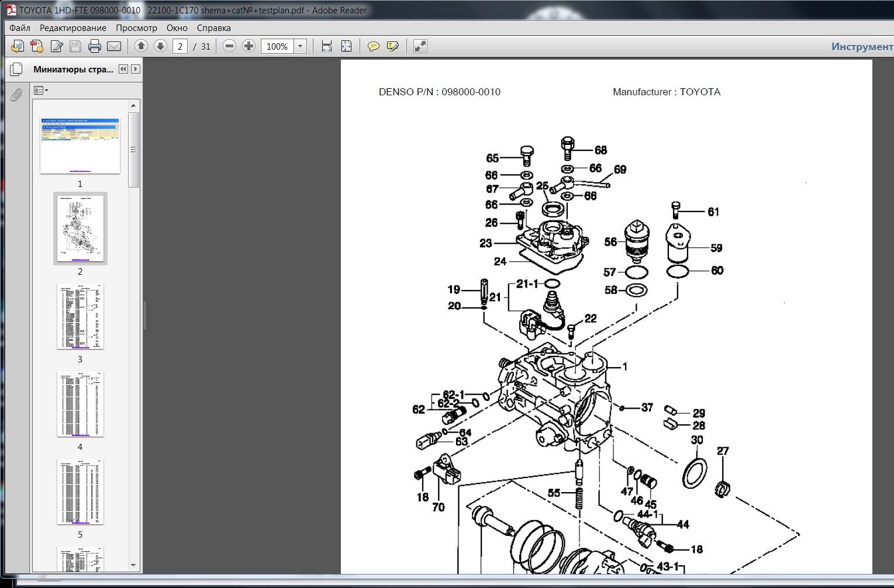This screenshot has width=894, height=588.
Task: Click thumbnails scrollbar up arrow
Action: click(x=133, y=105)
